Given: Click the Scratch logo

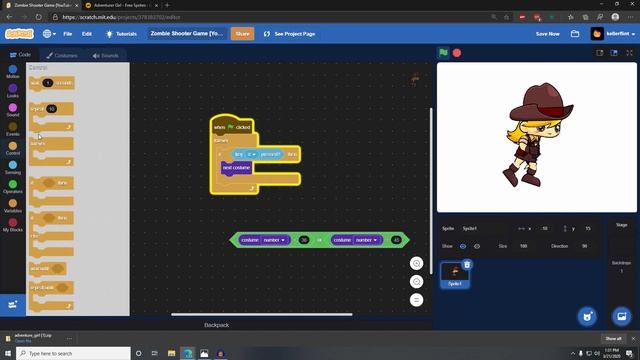Looking at the screenshot, I should [19, 34].
